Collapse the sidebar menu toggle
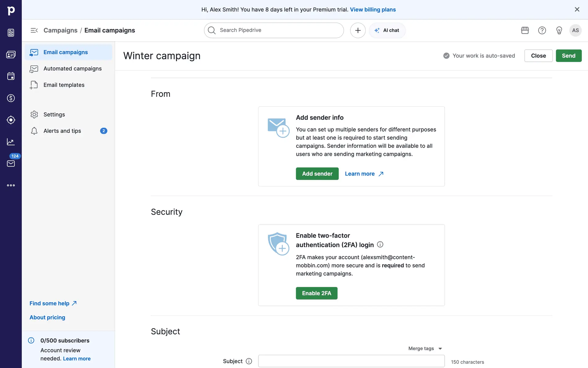The width and height of the screenshot is (588, 368). 34,30
